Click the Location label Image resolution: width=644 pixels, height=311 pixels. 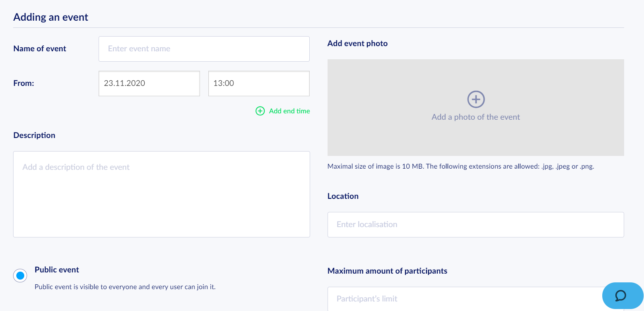(343, 196)
